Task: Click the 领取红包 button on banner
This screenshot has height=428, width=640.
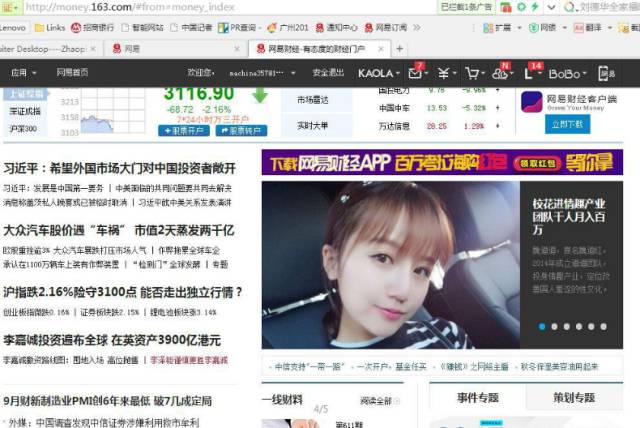Action: coord(538,163)
